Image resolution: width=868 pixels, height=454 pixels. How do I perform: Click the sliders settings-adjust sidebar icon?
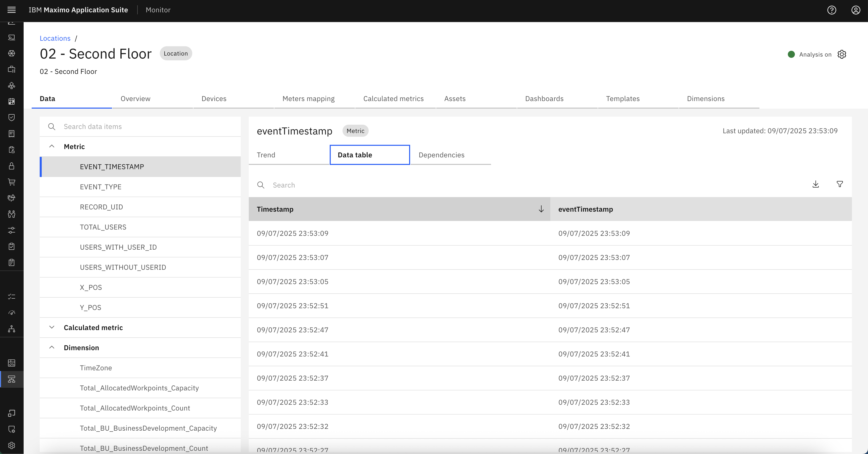coord(12,230)
